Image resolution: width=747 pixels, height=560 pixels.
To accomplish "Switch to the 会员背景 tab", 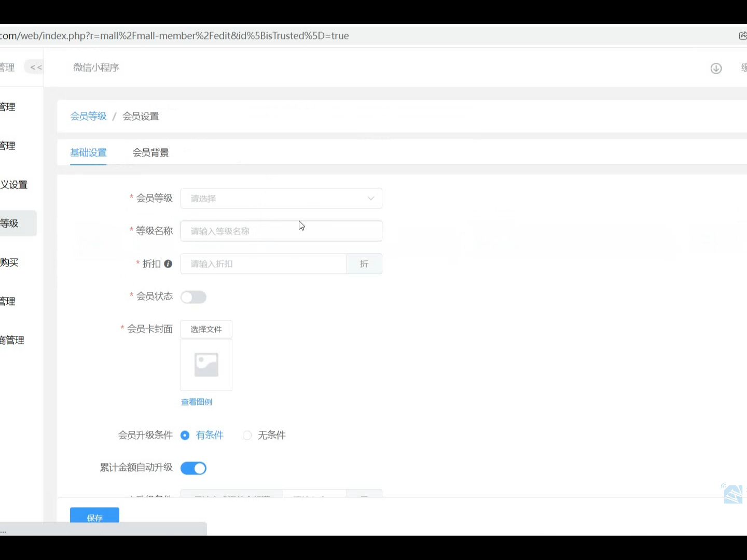I will (150, 152).
